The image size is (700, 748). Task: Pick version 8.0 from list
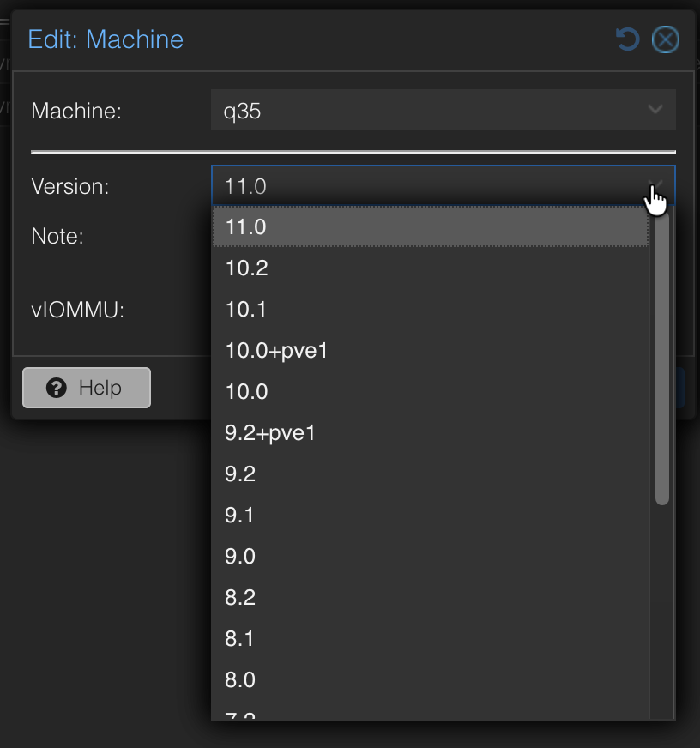click(431, 679)
